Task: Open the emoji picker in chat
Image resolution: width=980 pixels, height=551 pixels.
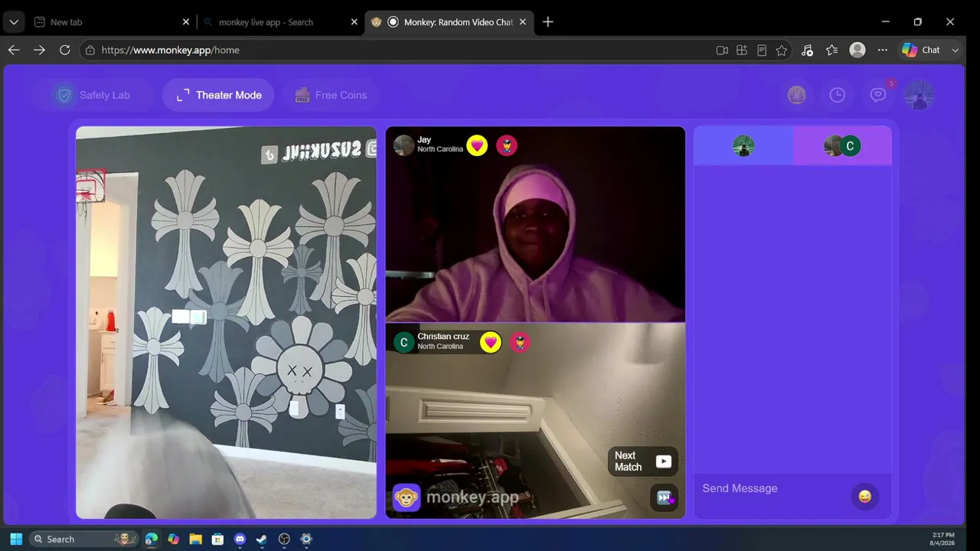Action: (865, 497)
